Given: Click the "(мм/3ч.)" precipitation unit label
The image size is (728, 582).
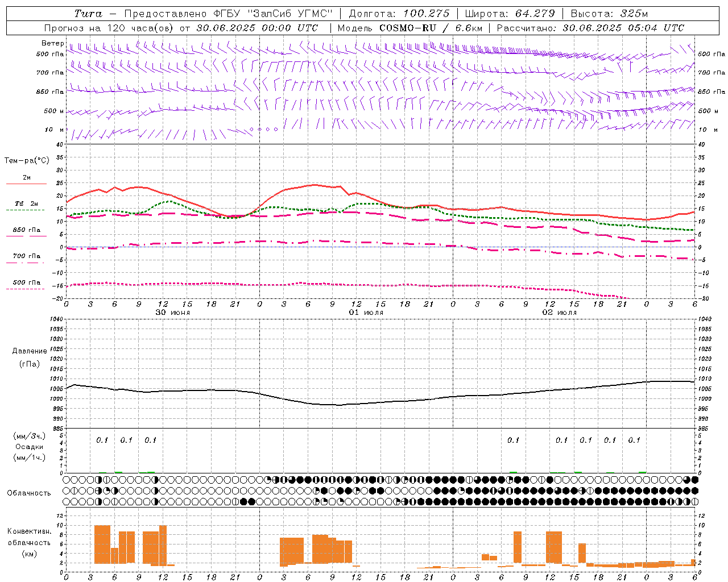Looking at the screenshot, I should tap(30, 436).
